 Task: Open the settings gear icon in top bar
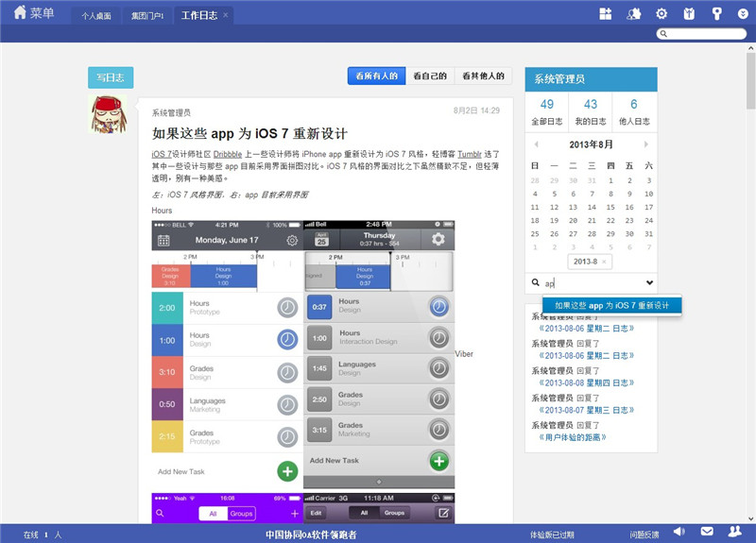point(661,13)
